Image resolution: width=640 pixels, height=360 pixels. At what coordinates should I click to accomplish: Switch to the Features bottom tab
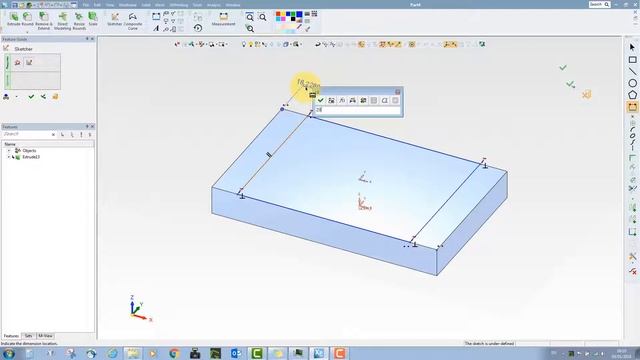pos(11,336)
